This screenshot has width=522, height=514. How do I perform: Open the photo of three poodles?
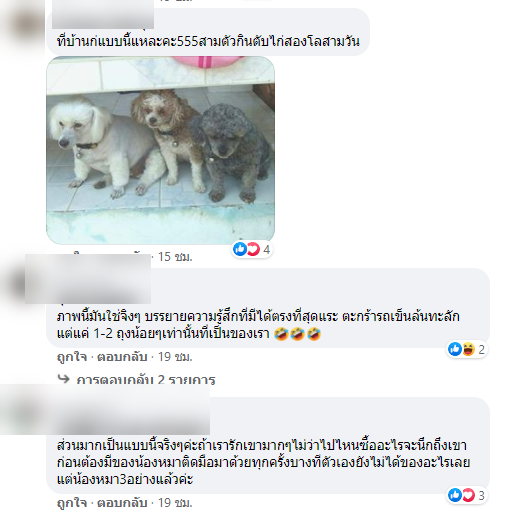tap(160, 150)
